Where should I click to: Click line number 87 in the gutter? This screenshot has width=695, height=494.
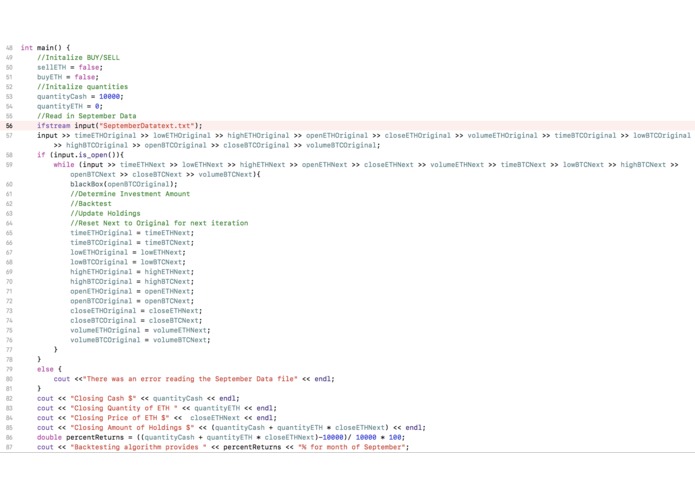9,447
